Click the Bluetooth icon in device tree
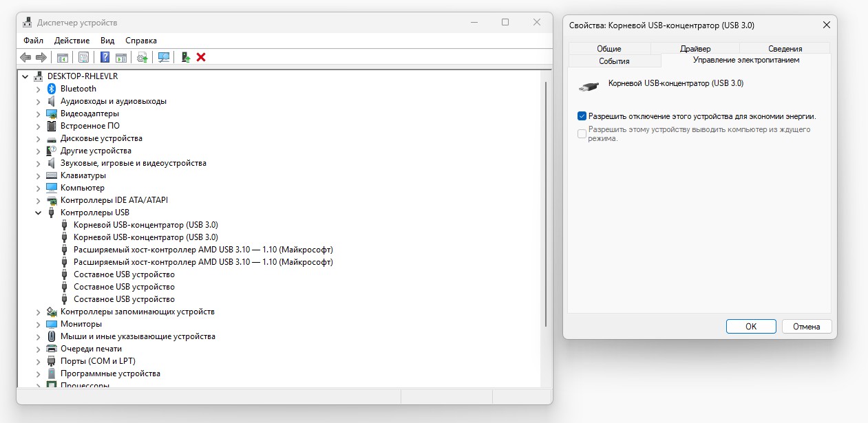 pos(52,89)
